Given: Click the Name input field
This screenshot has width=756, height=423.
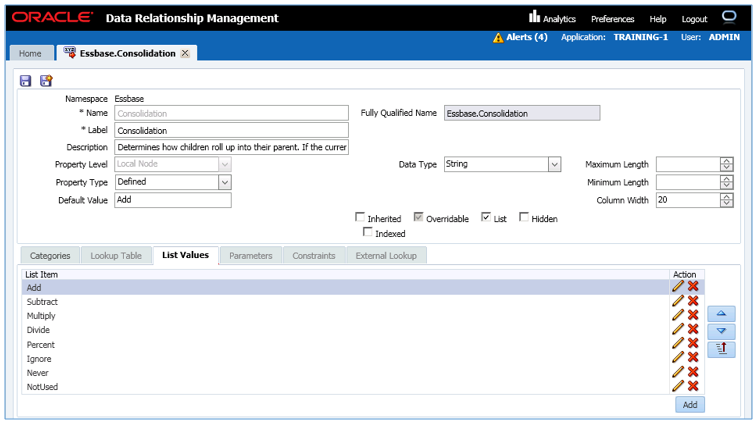Looking at the screenshot, I should (x=231, y=113).
